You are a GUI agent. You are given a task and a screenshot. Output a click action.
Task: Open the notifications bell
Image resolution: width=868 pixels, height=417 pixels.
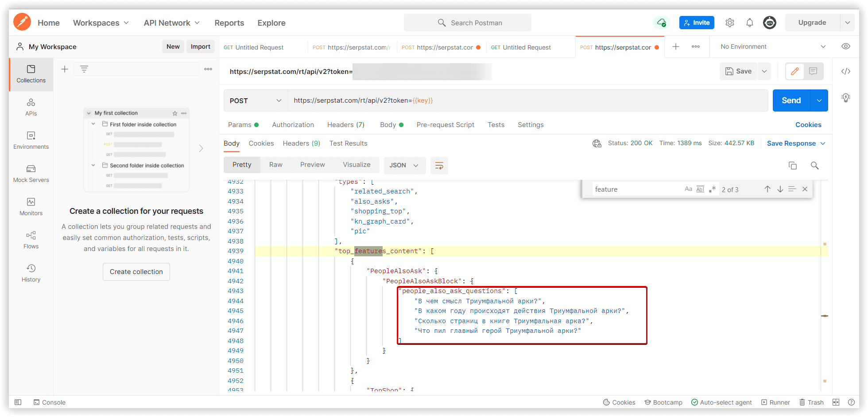pos(750,23)
